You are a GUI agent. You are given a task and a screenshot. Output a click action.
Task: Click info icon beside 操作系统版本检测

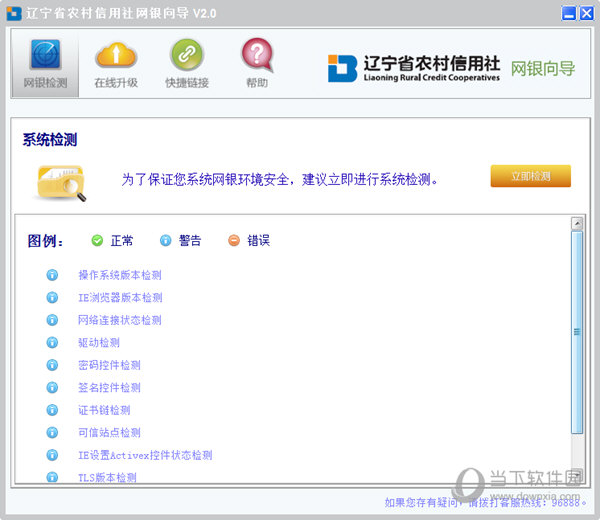click(52, 275)
